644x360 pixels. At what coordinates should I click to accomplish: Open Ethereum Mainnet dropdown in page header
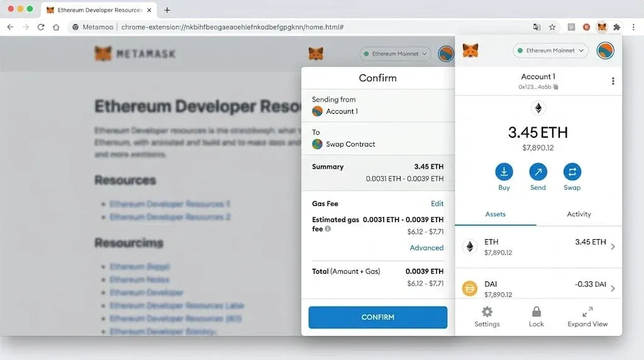click(x=395, y=54)
